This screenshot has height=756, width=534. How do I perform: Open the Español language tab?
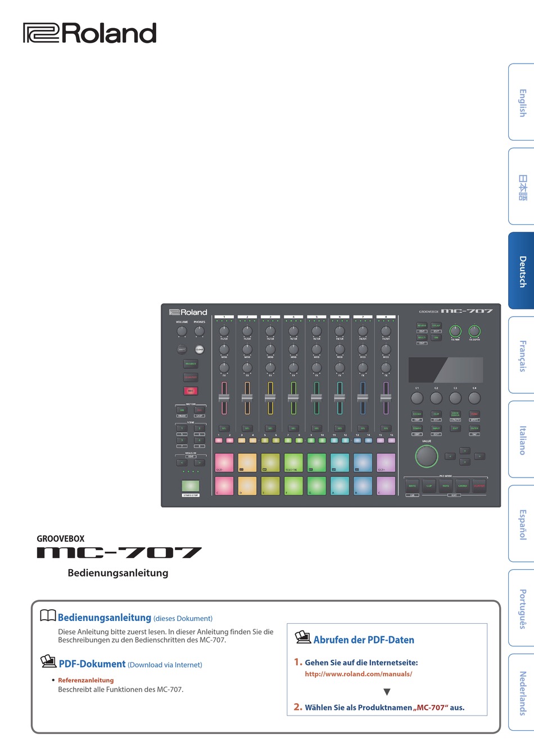click(x=522, y=524)
